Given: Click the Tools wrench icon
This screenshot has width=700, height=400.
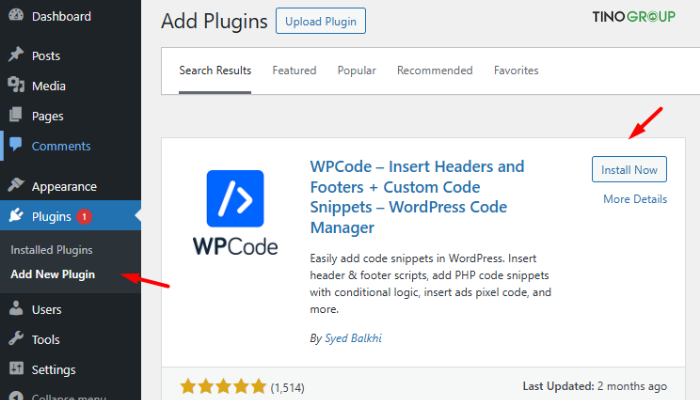Looking at the screenshot, I should (16, 338).
